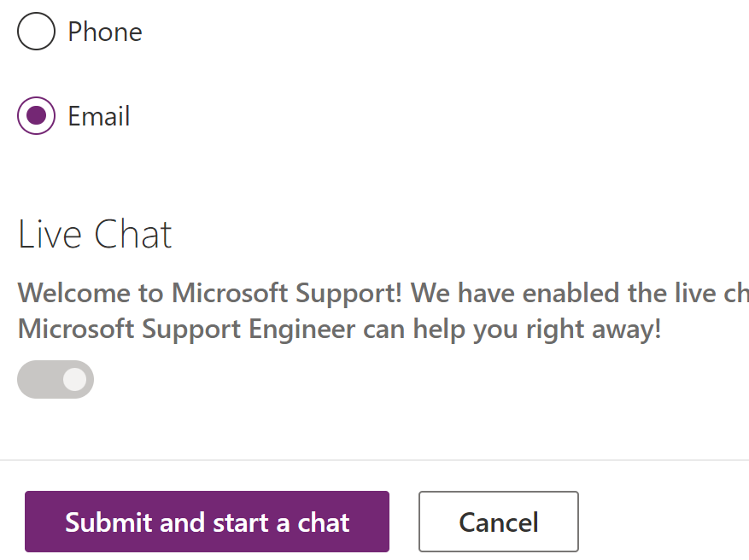This screenshot has width=749, height=560.
Task: Click Submit and start a chat
Action: 207,522
